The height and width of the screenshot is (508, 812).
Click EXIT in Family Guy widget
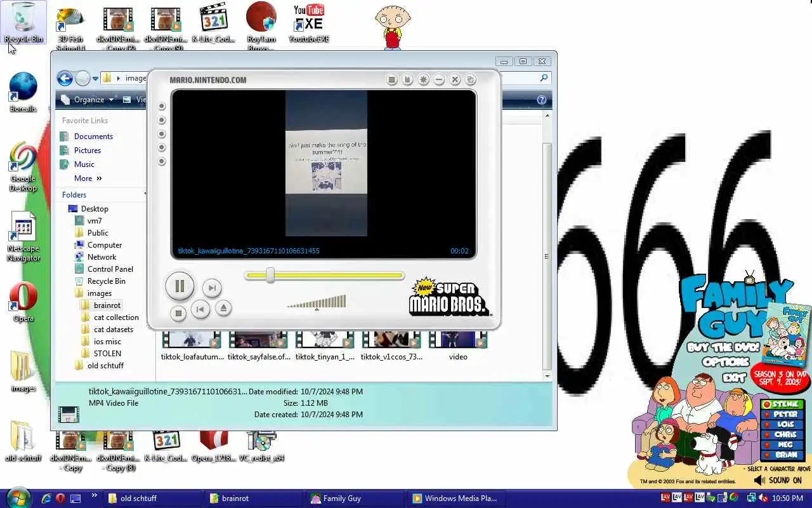[x=734, y=377]
